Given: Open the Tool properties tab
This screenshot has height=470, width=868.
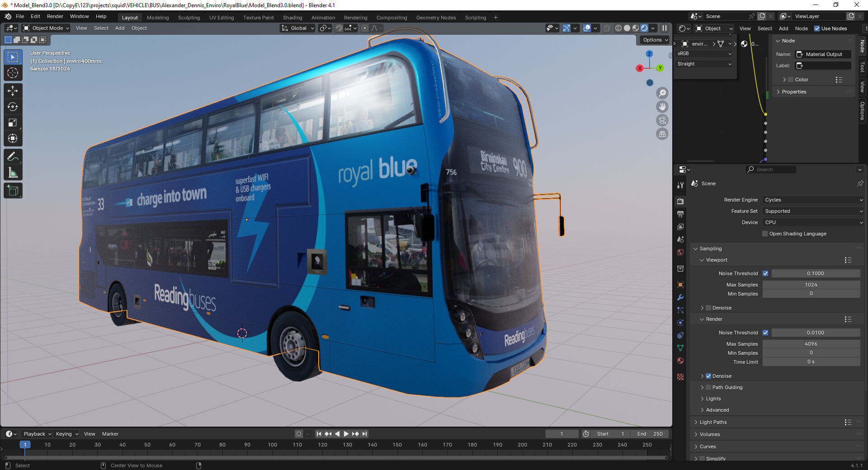Looking at the screenshot, I should tap(680, 185).
